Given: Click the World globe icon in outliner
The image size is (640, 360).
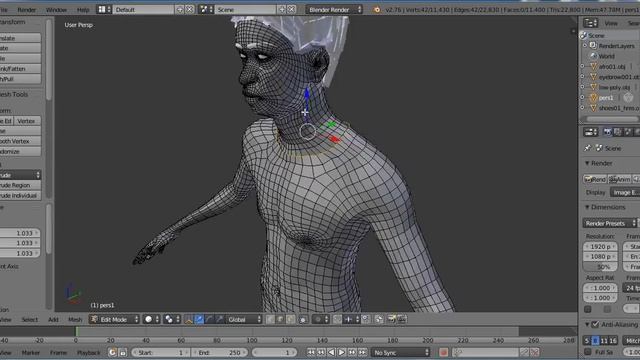Looking at the screenshot, I should [593, 56].
